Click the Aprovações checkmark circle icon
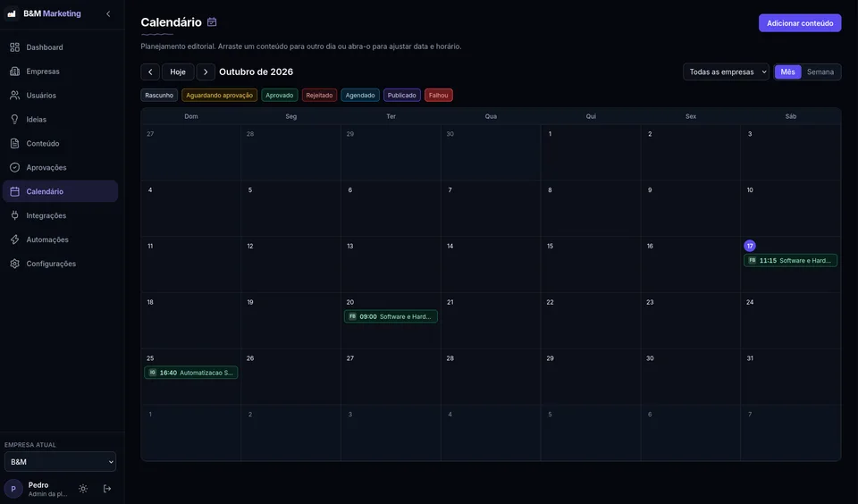The image size is (858, 504). pyautogui.click(x=15, y=167)
